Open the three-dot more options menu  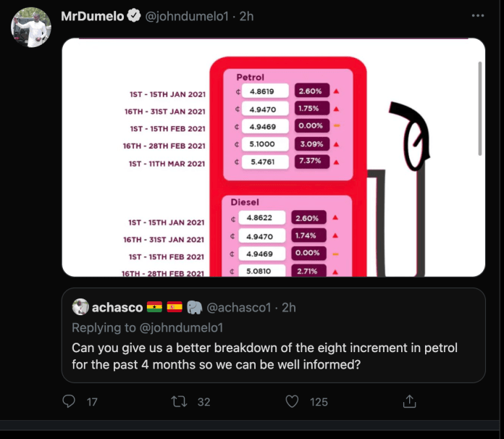[478, 15]
